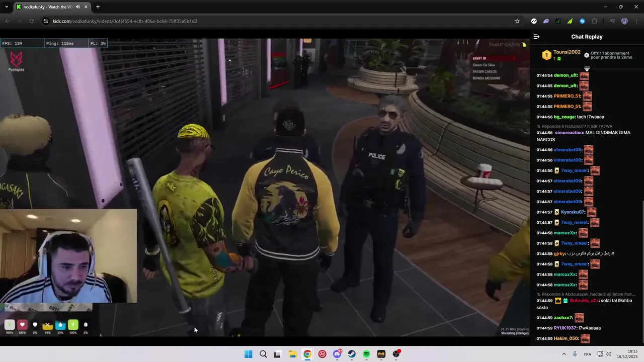Click gift subscription prompt 'Offrir 1 abonnement'
Screen dimensions: 644x362
610,55
